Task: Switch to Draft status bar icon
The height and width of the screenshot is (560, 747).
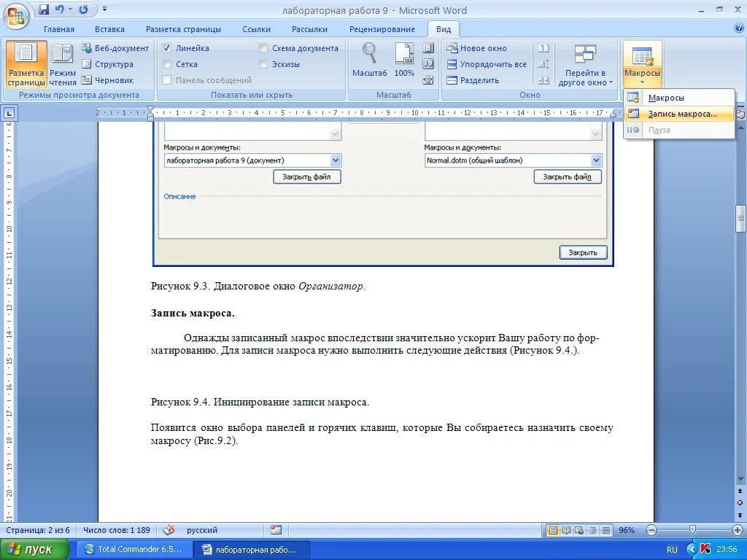Action: (606, 530)
